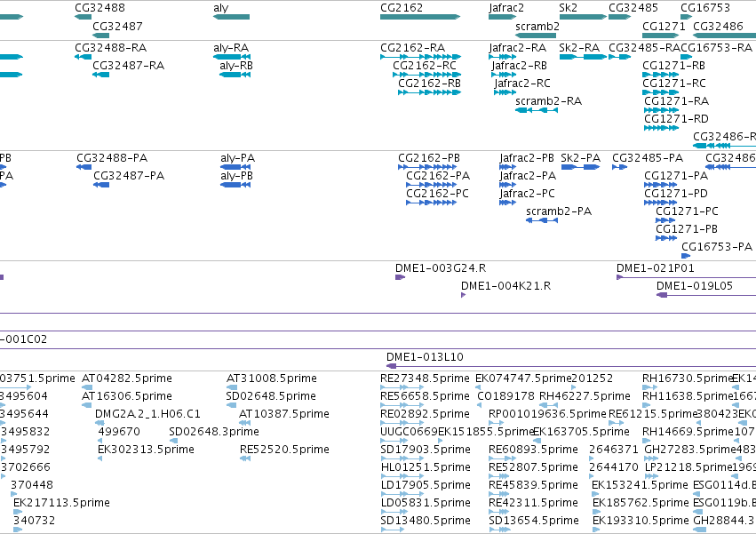Select protein CG1271-PB feature
Viewport: 756px width, 534px height.
666,239
